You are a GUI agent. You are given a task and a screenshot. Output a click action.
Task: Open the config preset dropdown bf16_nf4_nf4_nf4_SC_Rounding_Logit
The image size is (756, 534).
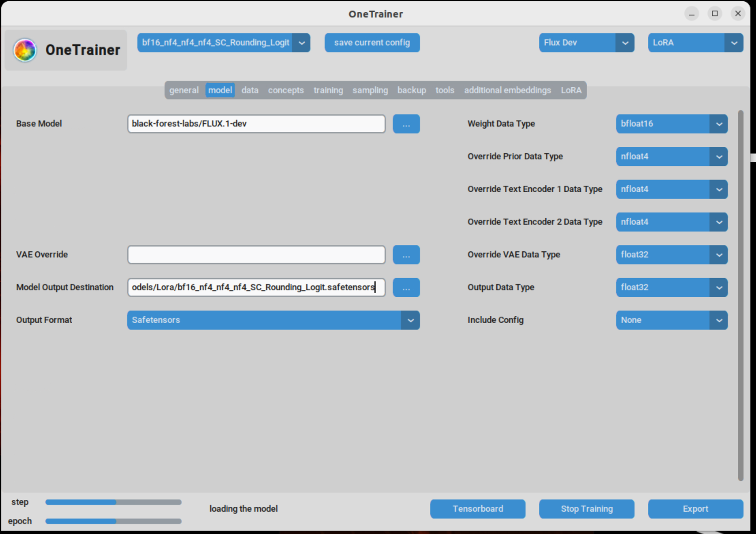point(223,43)
